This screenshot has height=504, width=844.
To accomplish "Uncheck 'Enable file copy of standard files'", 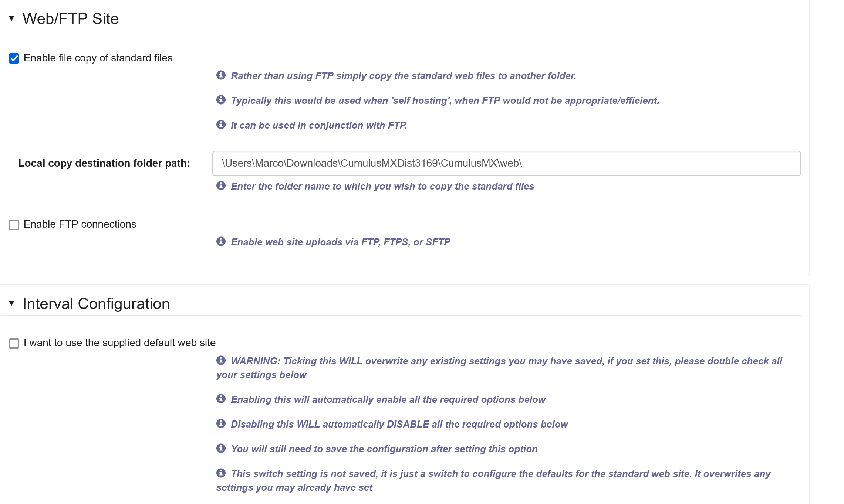I will click(14, 58).
